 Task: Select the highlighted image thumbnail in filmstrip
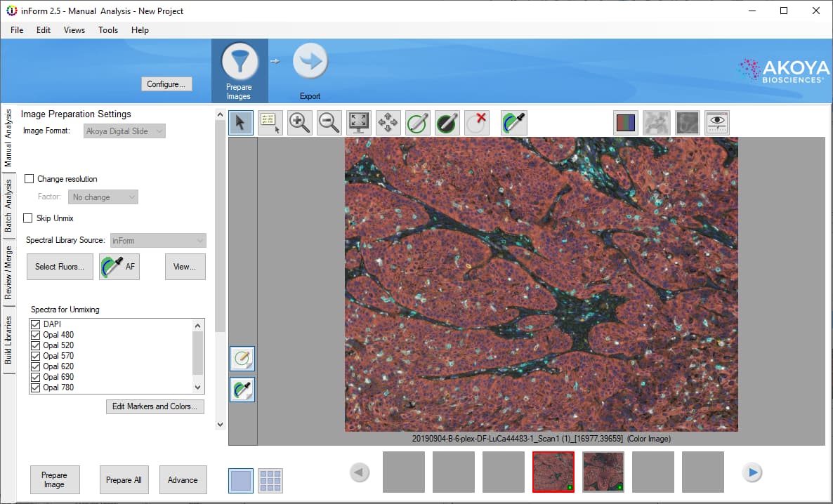click(x=553, y=472)
